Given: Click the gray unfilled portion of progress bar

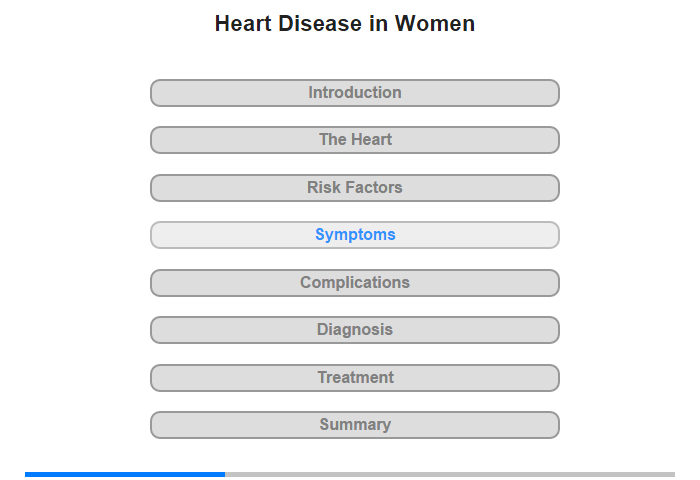Looking at the screenshot, I should tap(450, 474).
